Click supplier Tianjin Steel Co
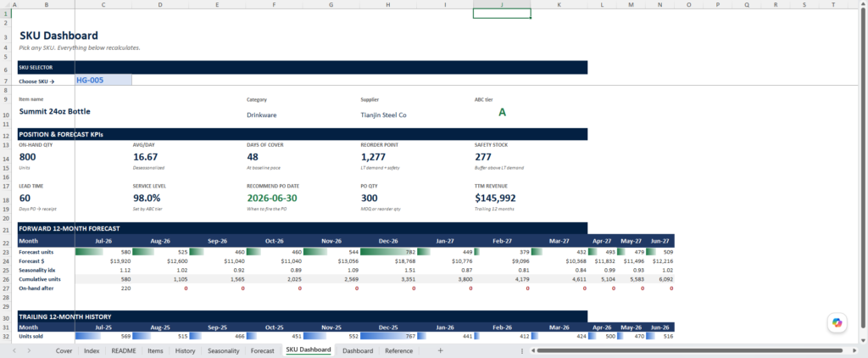The width and height of the screenshot is (868, 358). tap(384, 115)
